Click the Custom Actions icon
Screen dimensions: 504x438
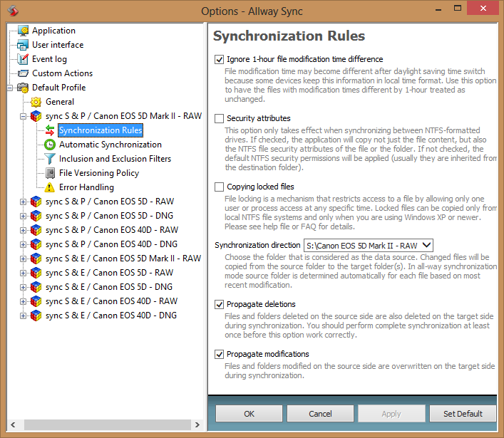tap(23, 73)
